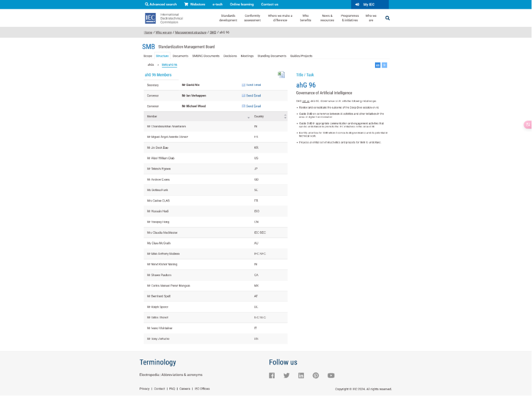Switch to the Meetings tab
Image resolution: width=532 pixels, height=396 pixels.
coord(247,56)
